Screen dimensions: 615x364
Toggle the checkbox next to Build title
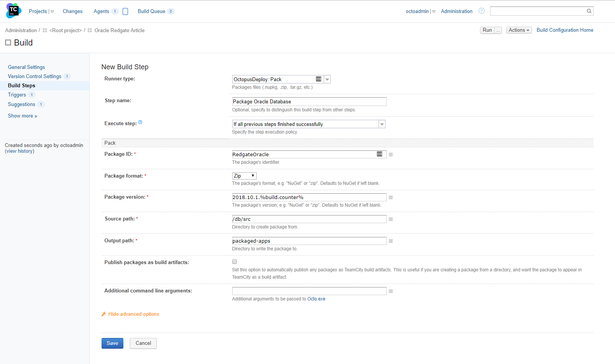8,42
